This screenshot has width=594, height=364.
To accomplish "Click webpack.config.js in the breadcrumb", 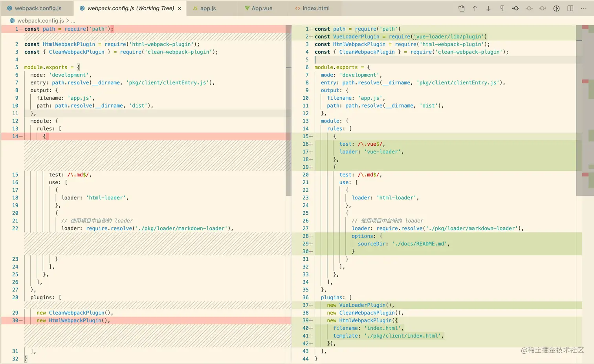I will click(x=40, y=20).
